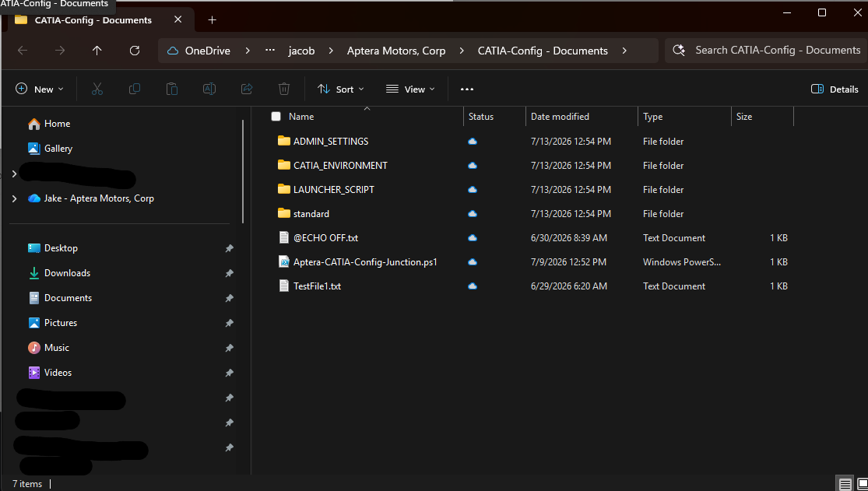Screen dimensions: 868x491
Task: Sort by Size column header
Action: click(x=744, y=116)
